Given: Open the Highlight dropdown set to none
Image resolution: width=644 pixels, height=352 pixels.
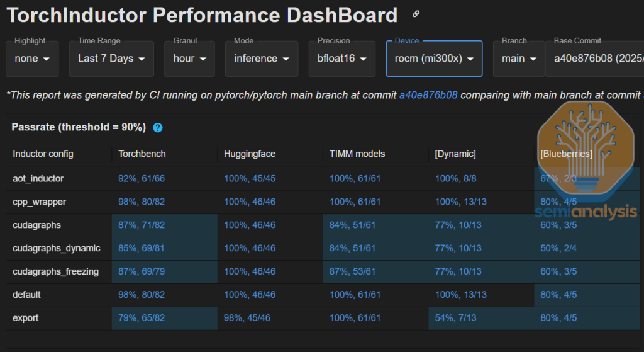Looking at the screenshot, I should (32, 59).
